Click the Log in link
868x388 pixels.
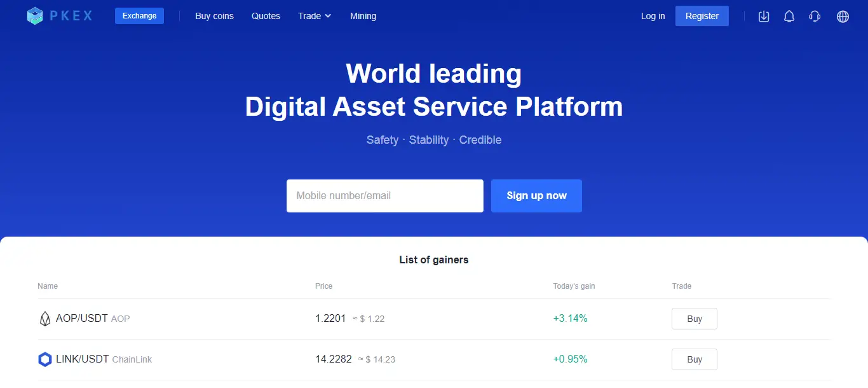click(653, 16)
